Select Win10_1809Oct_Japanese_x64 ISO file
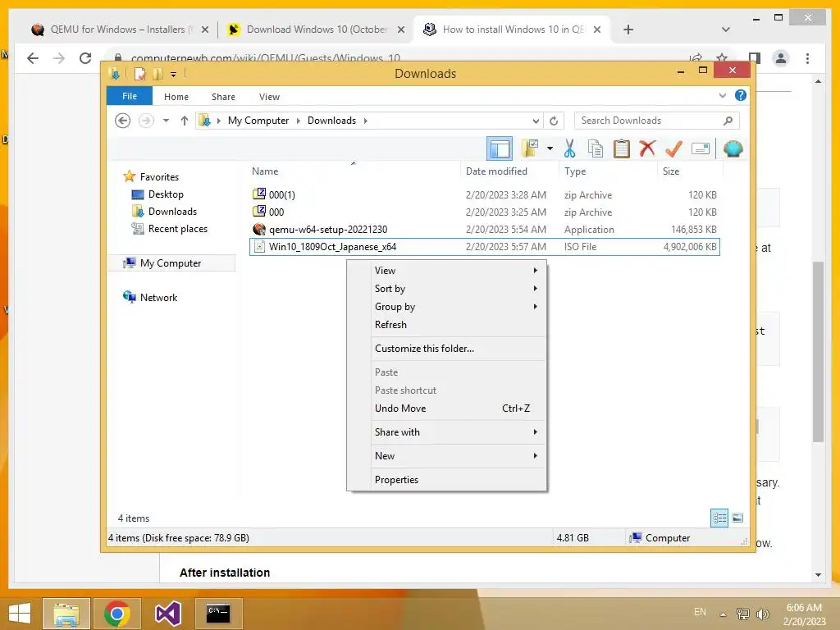Viewport: 840px width, 630px height. point(484,247)
